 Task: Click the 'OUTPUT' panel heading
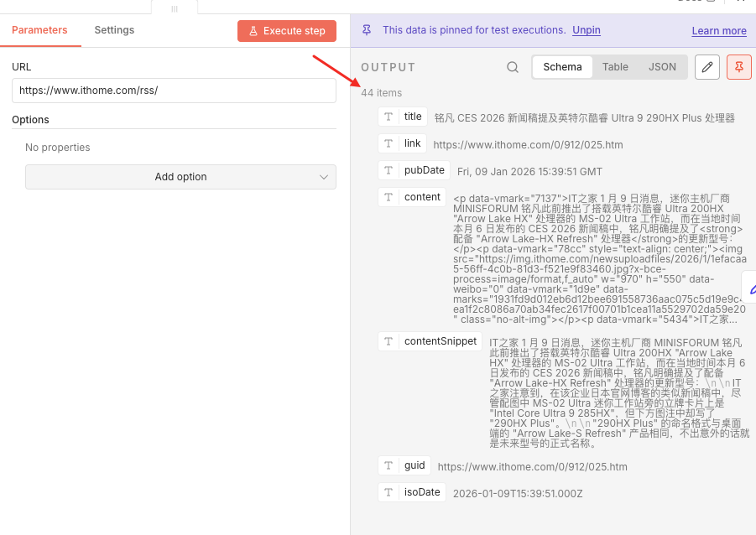[x=388, y=67]
